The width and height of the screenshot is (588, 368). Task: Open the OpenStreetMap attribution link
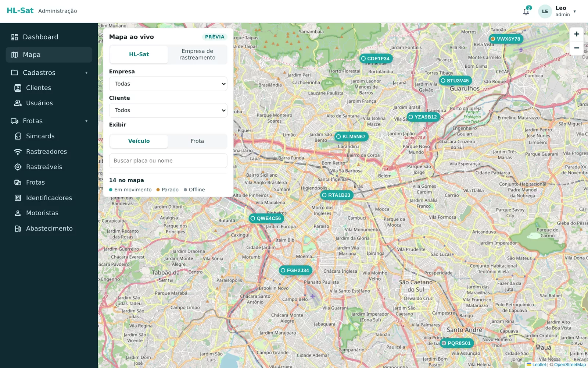[x=570, y=365]
